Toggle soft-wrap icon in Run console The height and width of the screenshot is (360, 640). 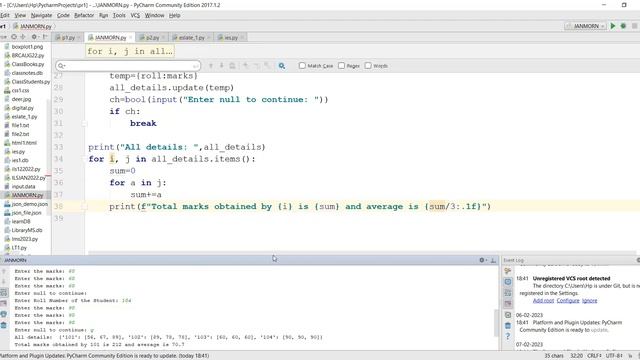tap(4, 293)
